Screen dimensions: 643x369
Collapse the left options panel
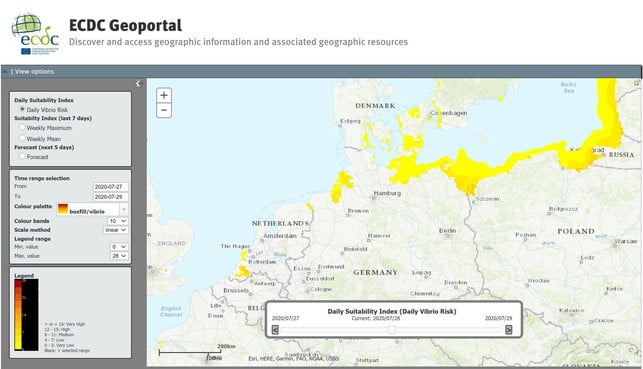coord(139,84)
